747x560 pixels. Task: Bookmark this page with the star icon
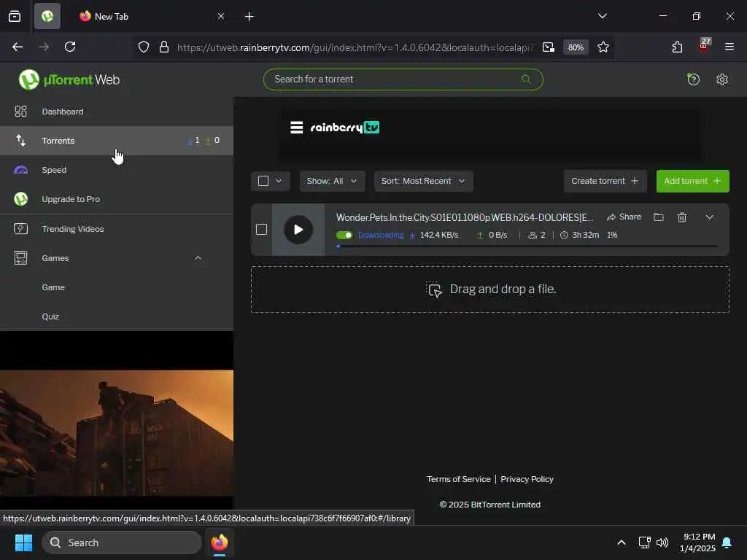pyautogui.click(x=603, y=47)
